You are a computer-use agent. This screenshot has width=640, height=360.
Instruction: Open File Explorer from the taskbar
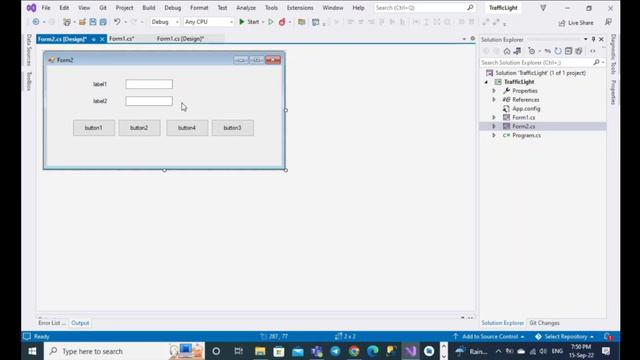point(260,351)
